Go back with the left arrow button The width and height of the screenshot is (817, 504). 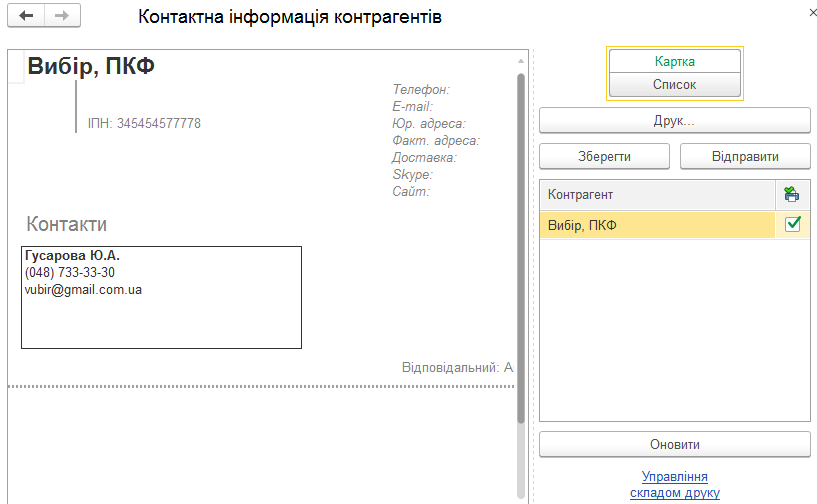[x=26, y=16]
